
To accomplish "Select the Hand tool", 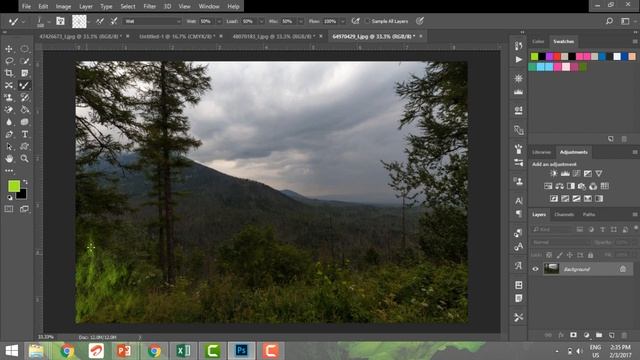I will [x=9, y=159].
